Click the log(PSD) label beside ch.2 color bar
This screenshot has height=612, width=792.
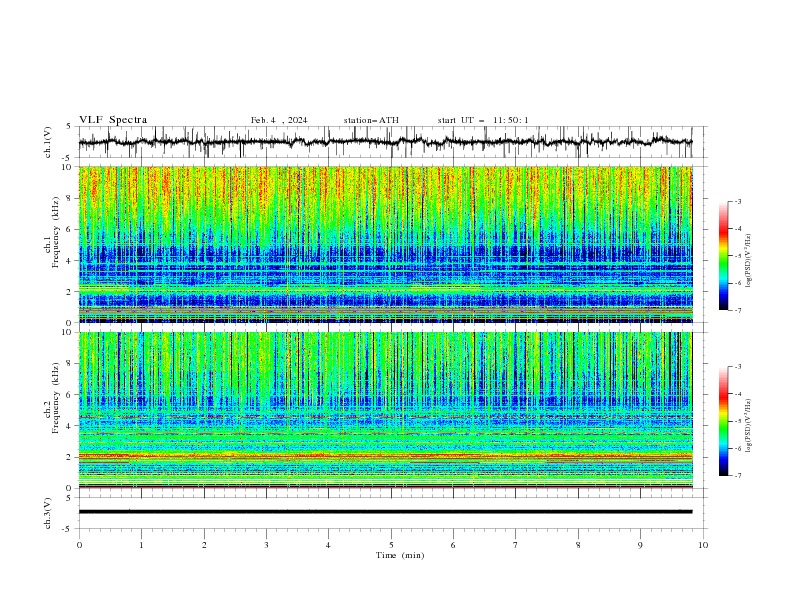(749, 426)
